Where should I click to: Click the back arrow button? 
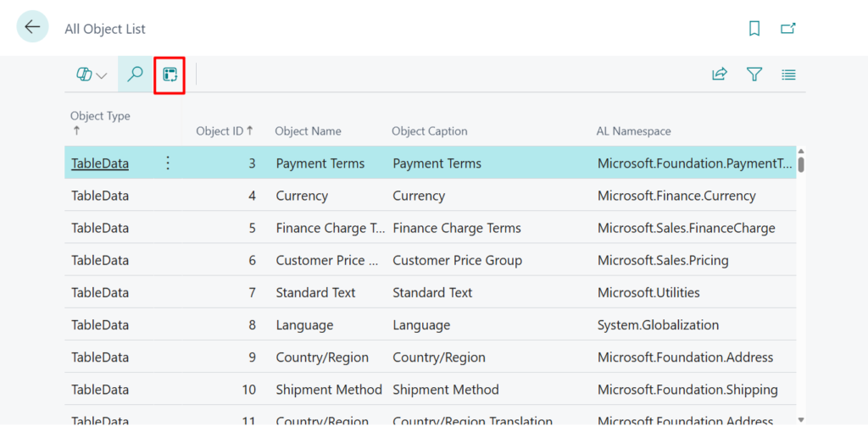coord(32,27)
